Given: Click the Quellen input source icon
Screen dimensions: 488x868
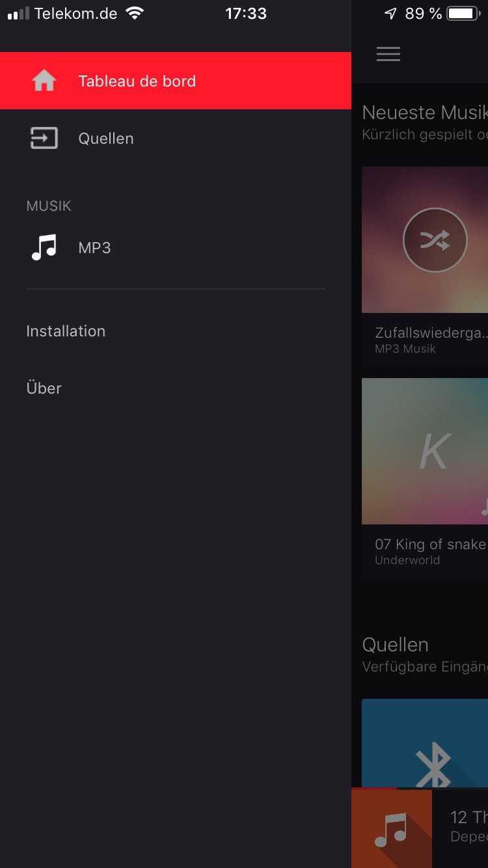Looking at the screenshot, I should coord(44,138).
